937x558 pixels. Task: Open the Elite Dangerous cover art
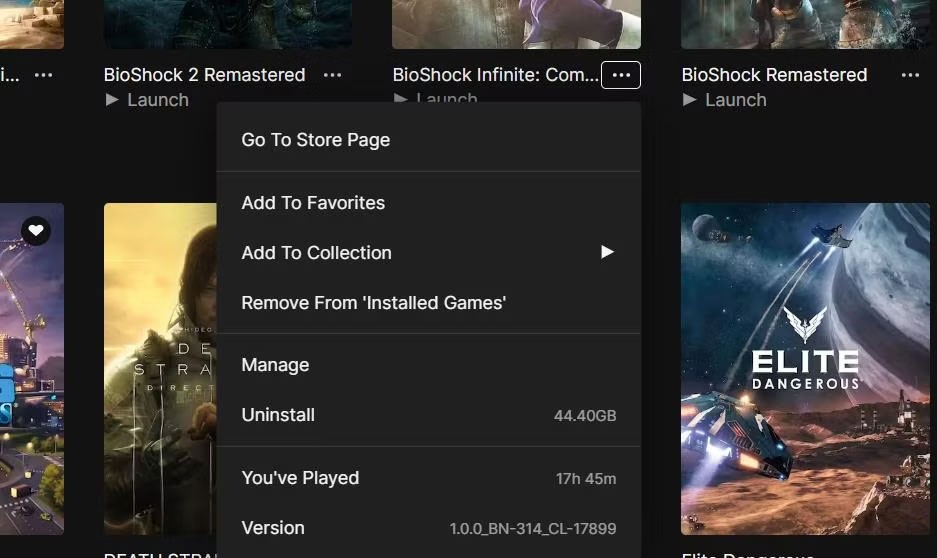(805, 368)
